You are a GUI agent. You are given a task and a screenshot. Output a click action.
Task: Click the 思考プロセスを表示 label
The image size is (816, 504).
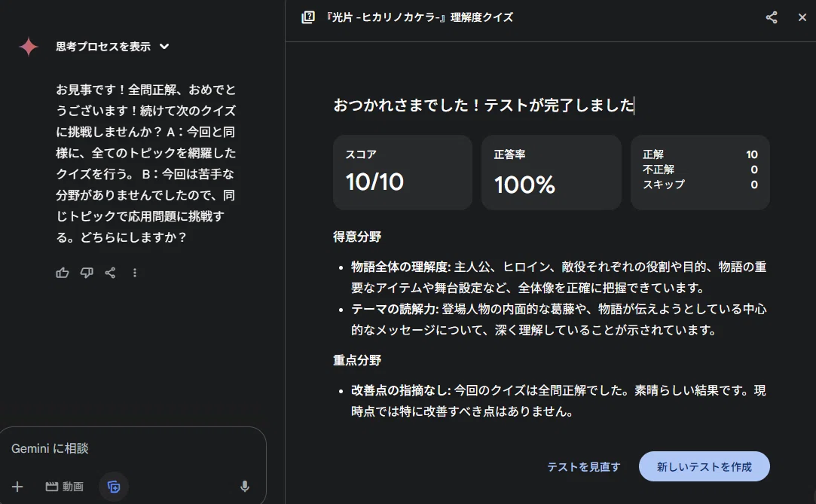coord(103,47)
